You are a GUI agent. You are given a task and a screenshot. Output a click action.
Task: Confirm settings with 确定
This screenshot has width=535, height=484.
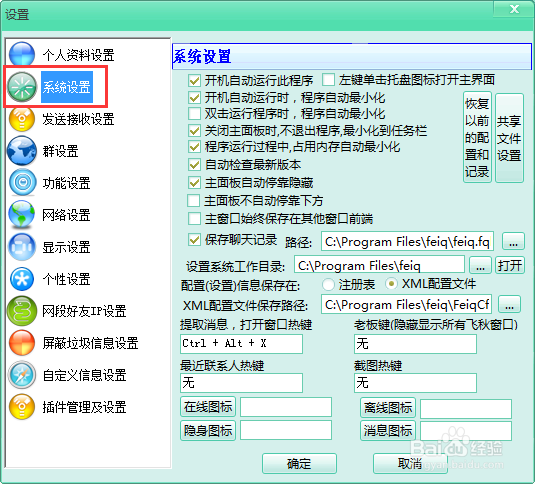[x=299, y=464]
